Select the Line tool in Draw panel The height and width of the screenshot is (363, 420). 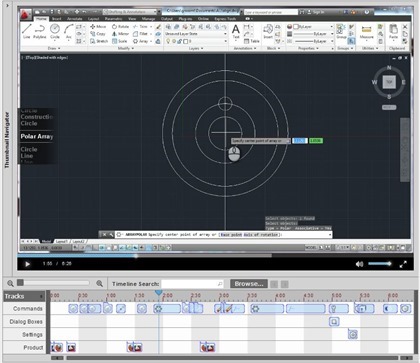pos(27,31)
